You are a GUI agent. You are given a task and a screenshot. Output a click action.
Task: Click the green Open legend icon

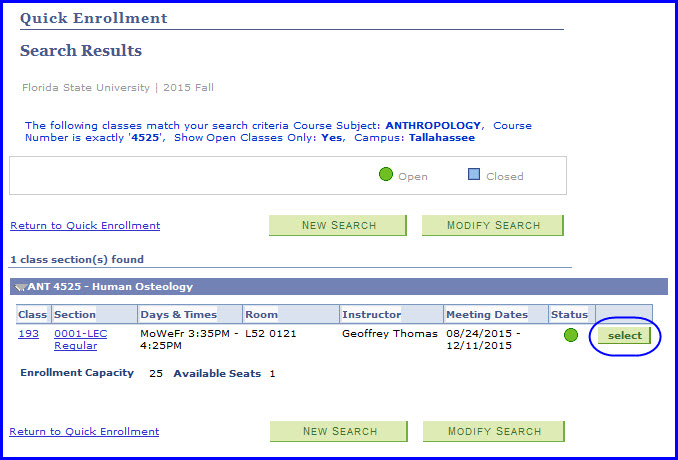pos(386,175)
